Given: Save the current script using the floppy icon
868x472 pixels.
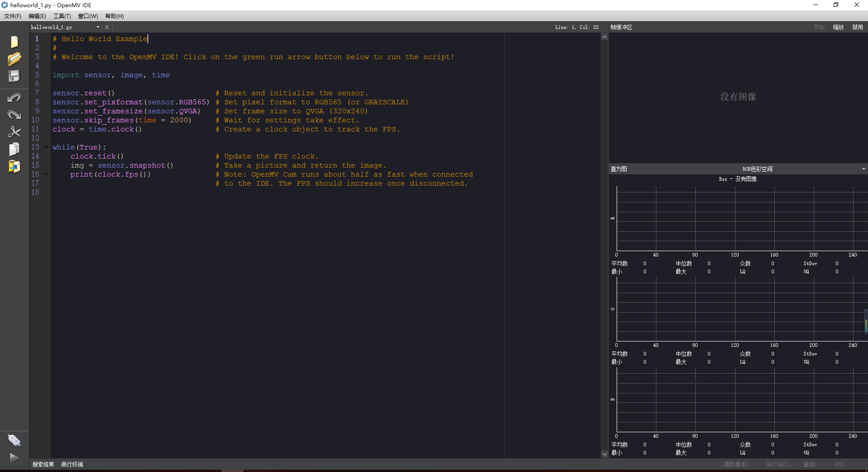Looking at the screenshot, I should point(14,76).
